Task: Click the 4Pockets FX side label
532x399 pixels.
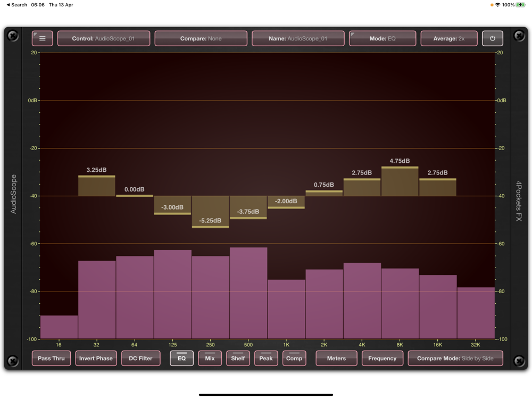Action: 519,201
